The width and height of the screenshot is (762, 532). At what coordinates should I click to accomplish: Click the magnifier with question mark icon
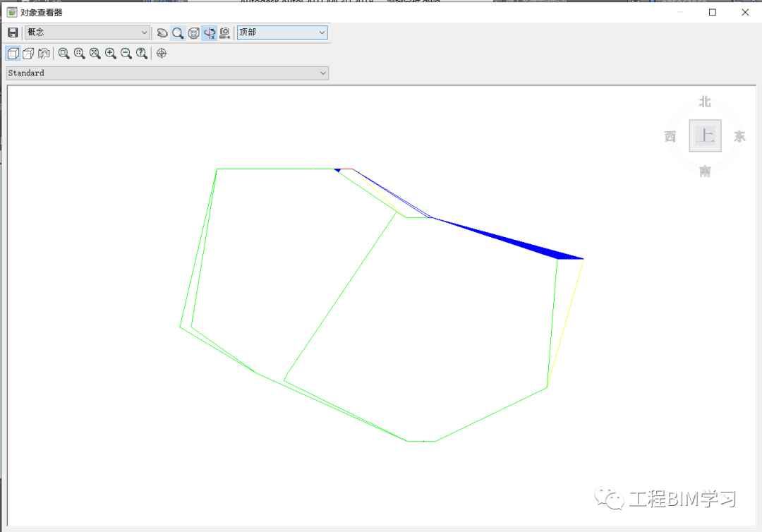pyautogui.click(x=141, y=54)
